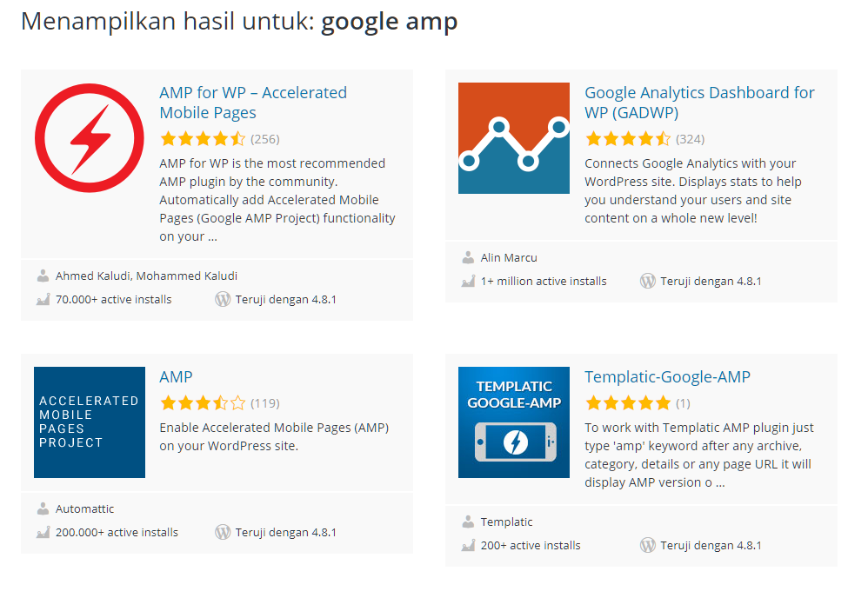868x598 pixels.
Task: Click the Ahmed Kaludi, Mohammed Kaludi author text
Action: [146, 276]
